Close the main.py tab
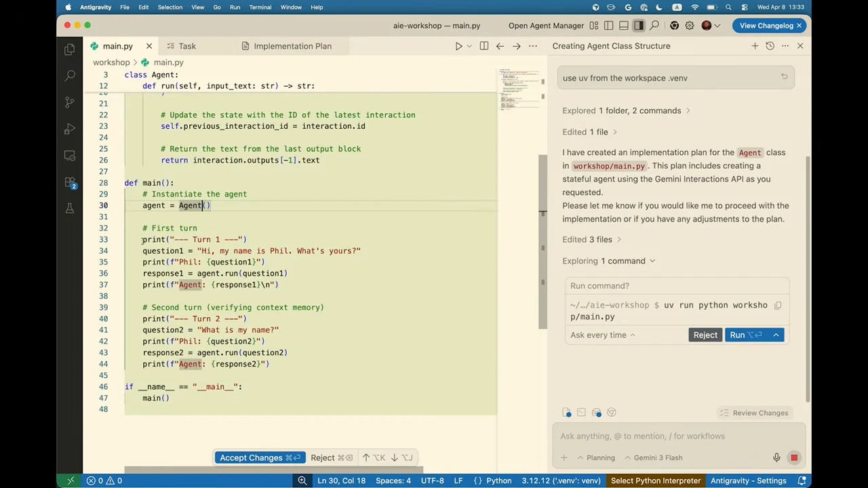Image resolution: width=868 pixels, height=488 pixels. (x=149, y=46)
